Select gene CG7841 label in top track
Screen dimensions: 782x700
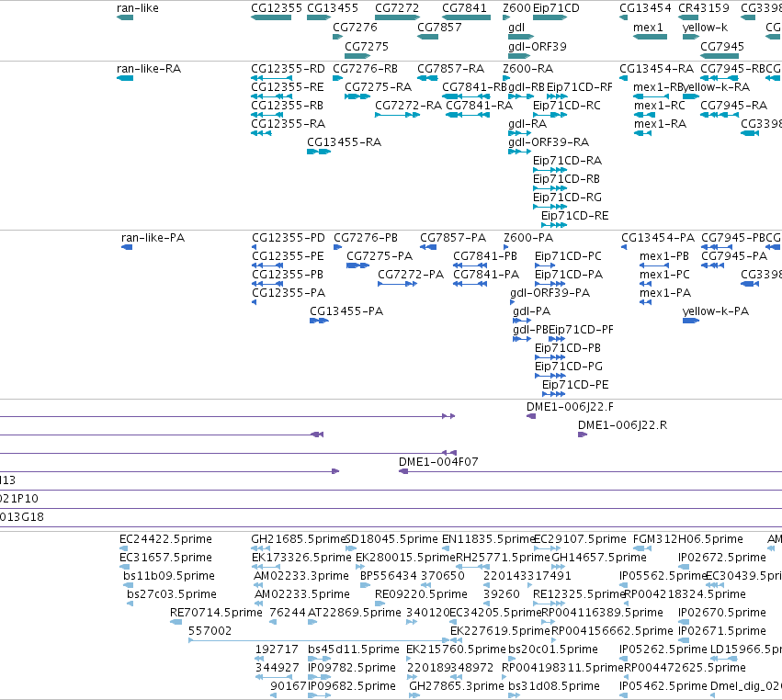tap(464, 8)
